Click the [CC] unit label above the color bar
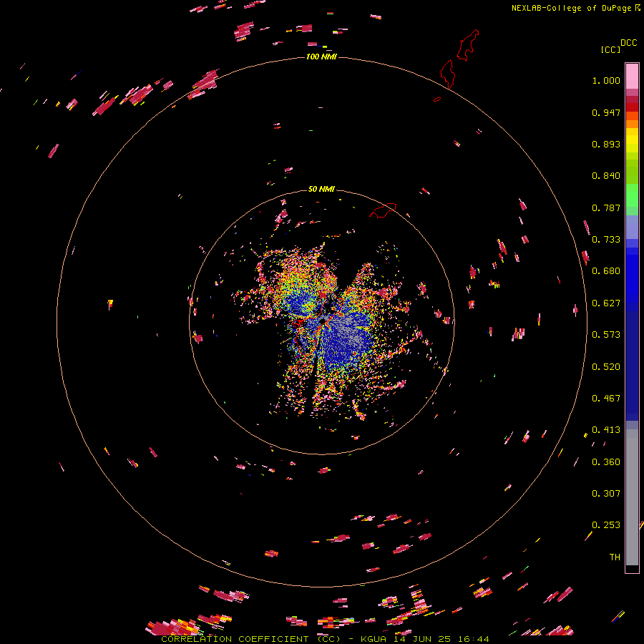The image size is (644, 644). coord(610,49)
